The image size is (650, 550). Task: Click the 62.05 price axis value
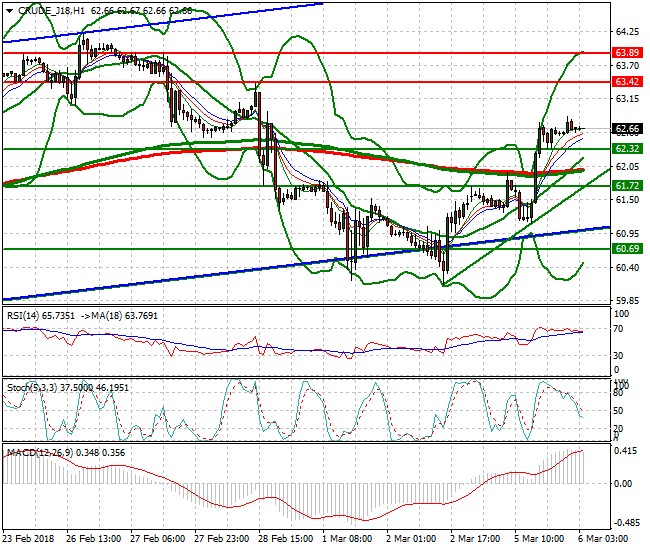click(627, 166)
